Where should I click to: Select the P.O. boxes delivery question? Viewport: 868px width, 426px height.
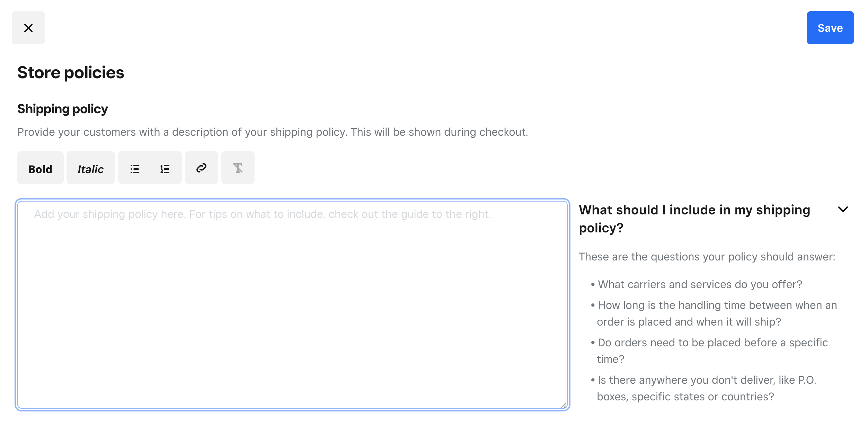[707, 388]
